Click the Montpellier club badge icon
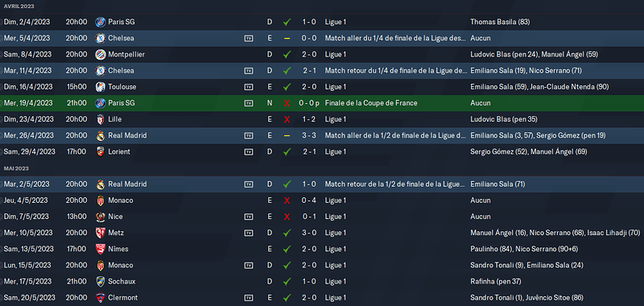Screen dimensions: 644x306 [x=100, y=55]
